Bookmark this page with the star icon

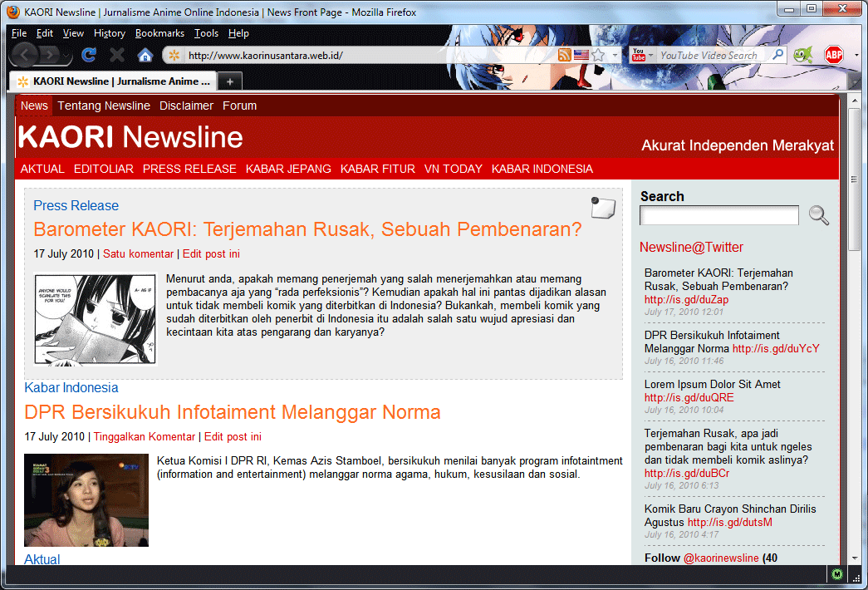(x=598, y=55)
